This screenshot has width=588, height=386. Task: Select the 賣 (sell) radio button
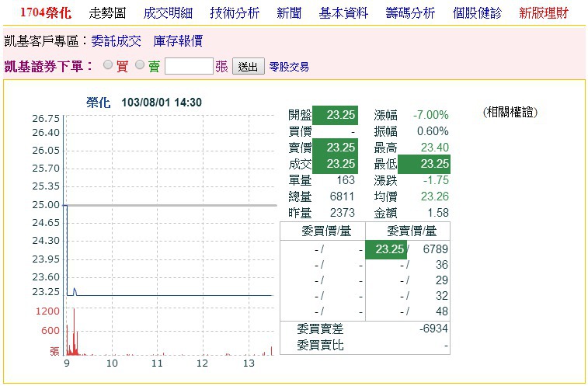[x=140, y=65]
